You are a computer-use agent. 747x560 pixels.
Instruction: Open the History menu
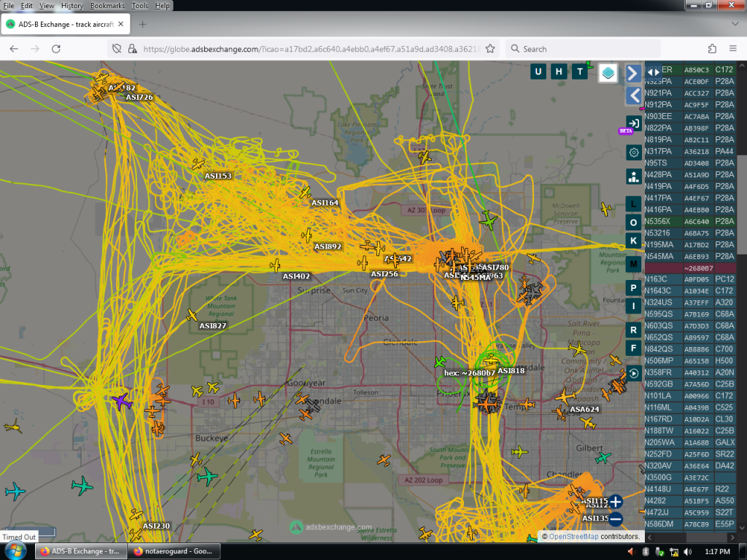click(72, 6)
